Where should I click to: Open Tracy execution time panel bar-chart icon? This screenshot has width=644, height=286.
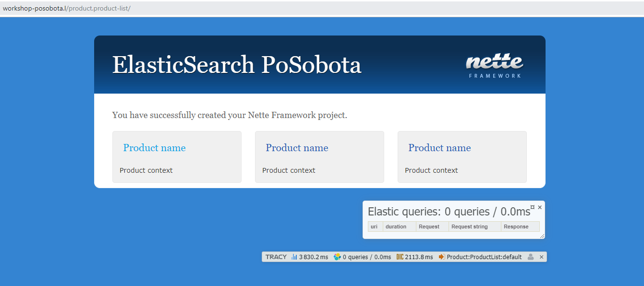tap(294, 257)
